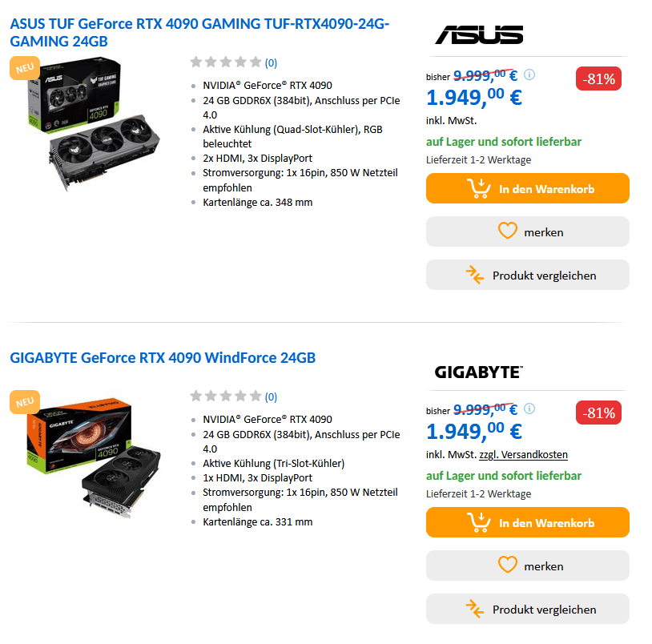652x644 pixels.
Task: Click the GIGABYTE brand logo
Action: pyautogui.click(x=478, y=372)
